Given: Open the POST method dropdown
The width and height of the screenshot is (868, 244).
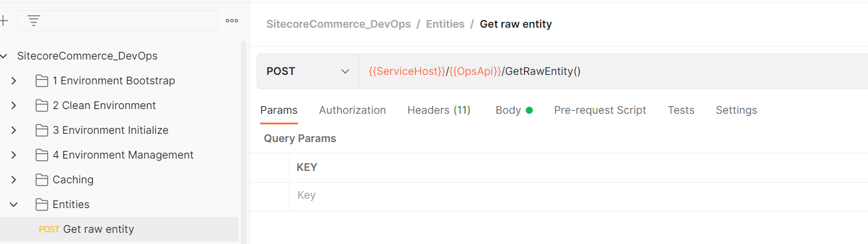Looking at the screenshot, I should click(x=308, y=71).
